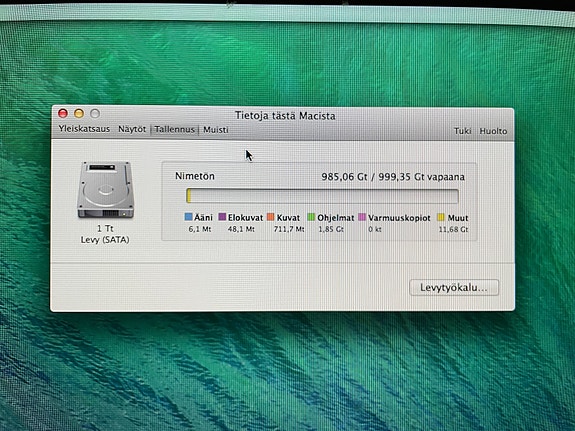Open the Yleiskatsaus tab
This screenshot has width=575, height=431.
point(84,129)
